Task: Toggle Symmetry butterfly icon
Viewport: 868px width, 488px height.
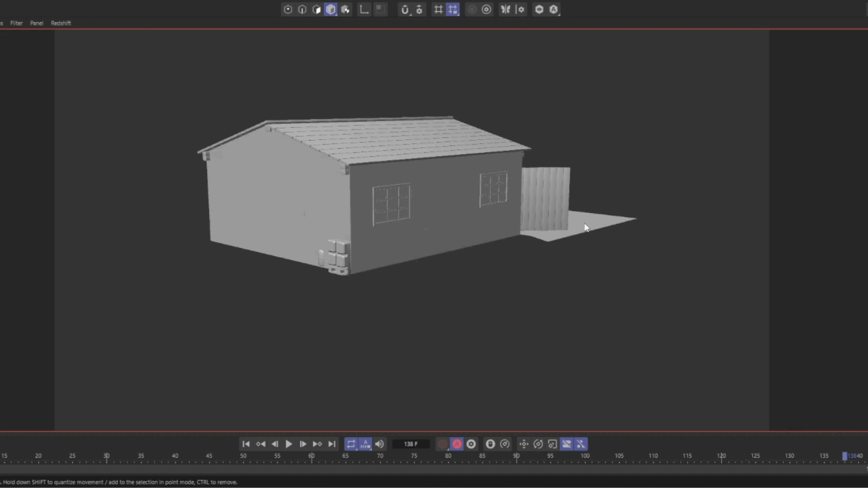Action: point(506,9)
